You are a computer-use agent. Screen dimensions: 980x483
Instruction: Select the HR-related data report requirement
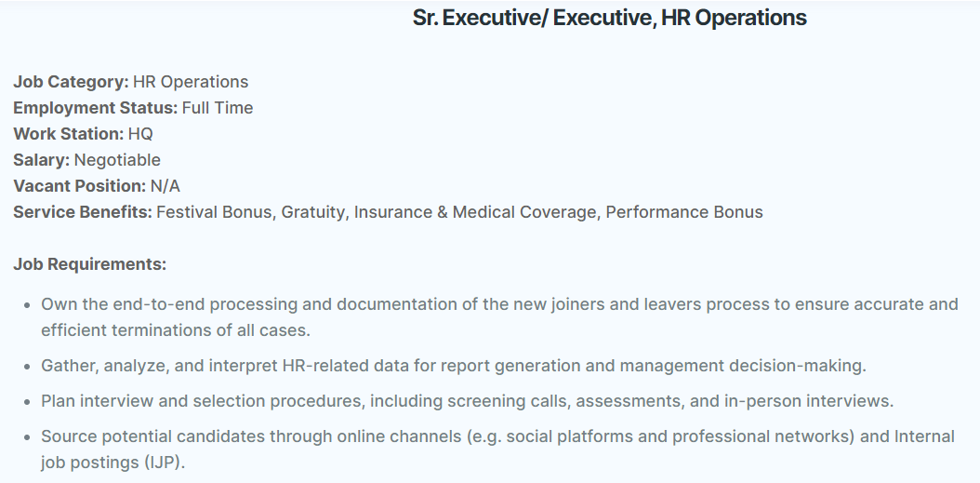[454, 366]
